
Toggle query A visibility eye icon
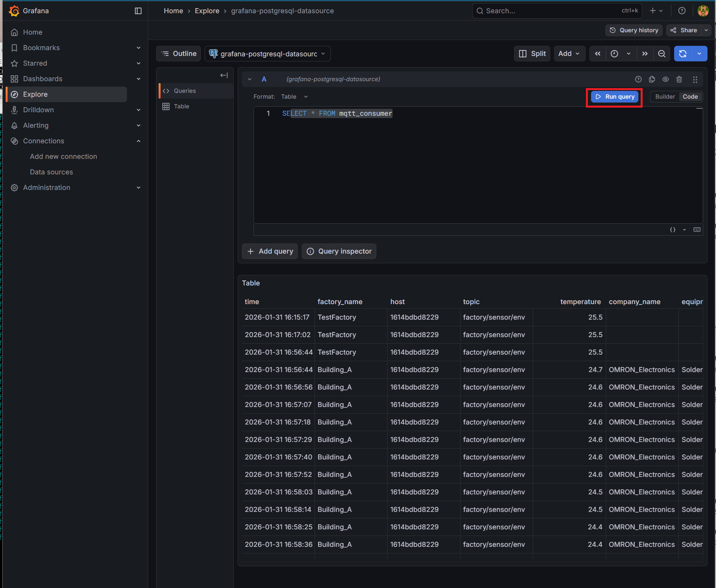(666, 79)
